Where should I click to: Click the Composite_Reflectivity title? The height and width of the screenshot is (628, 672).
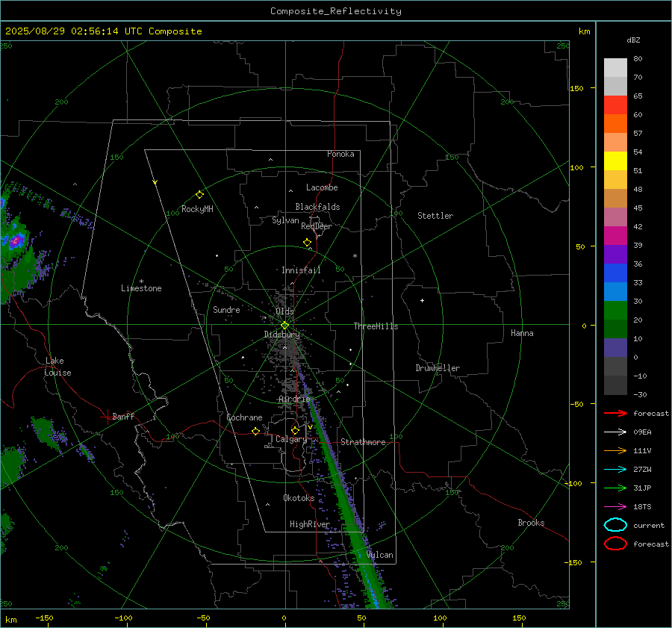336,11
